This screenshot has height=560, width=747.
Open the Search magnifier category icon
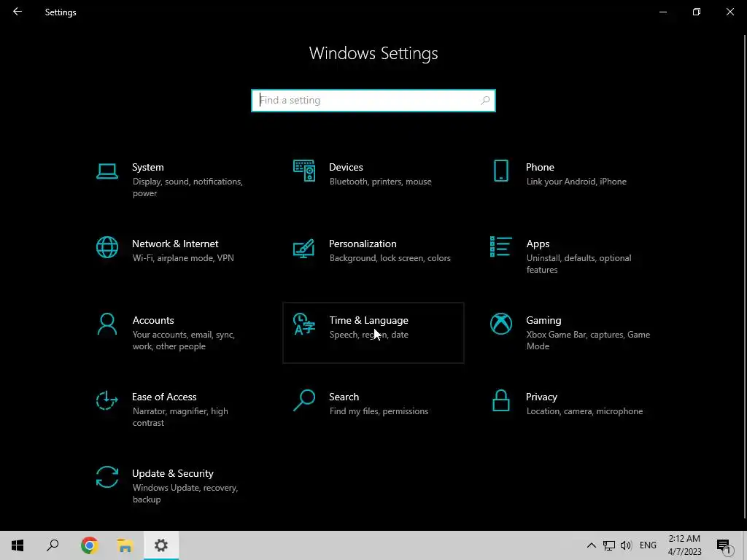coord(304,400)
